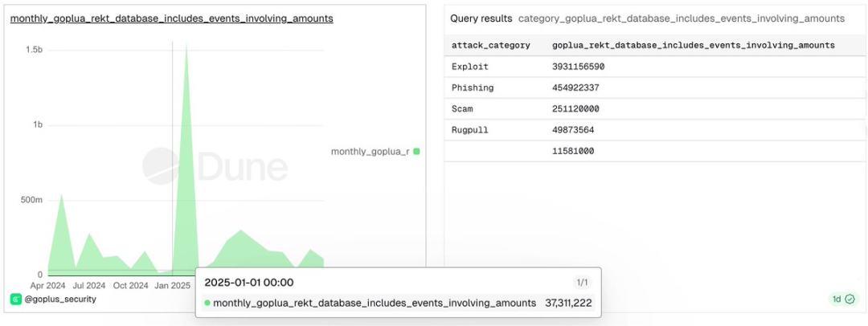Viewport: 868px width, 326px height.
Task: Toggle the monthly_goplua_r legend series
Action: coord(370,151)
